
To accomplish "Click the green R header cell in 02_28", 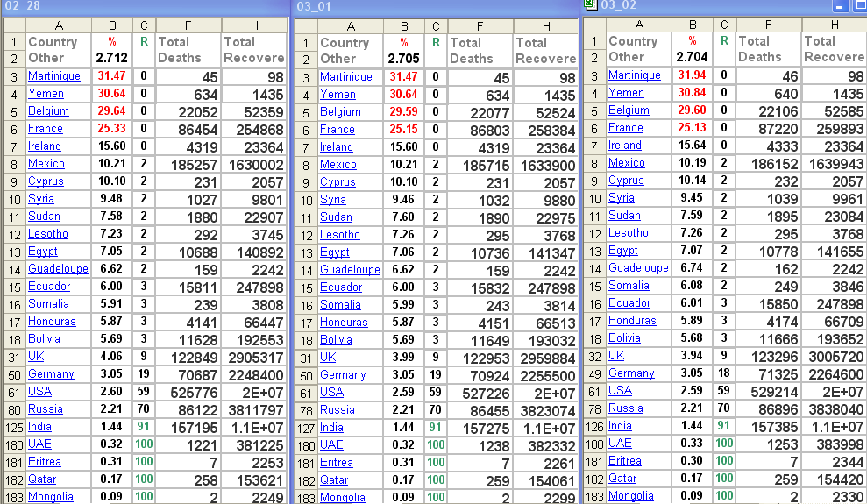I will coord(144,42).
